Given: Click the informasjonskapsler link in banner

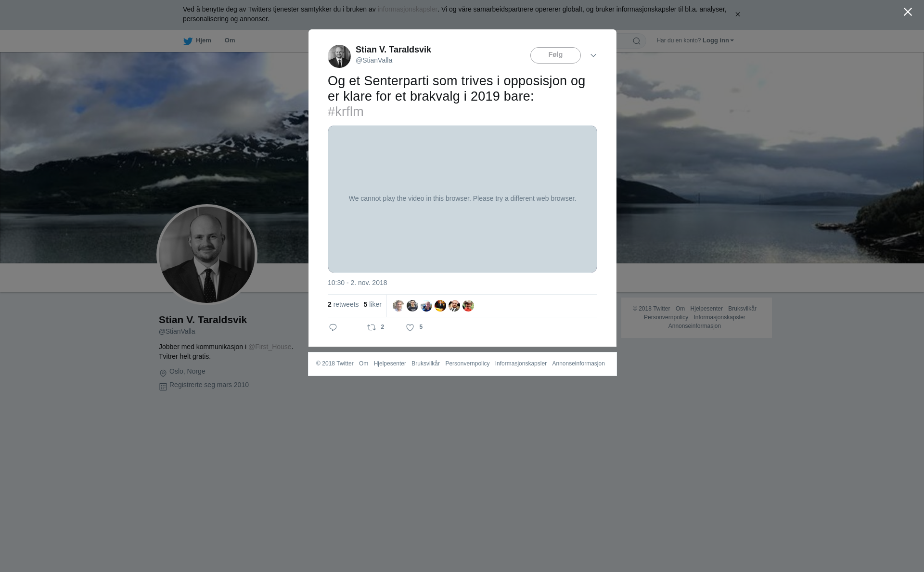Looking at the screenshot, I should (407, 9).
